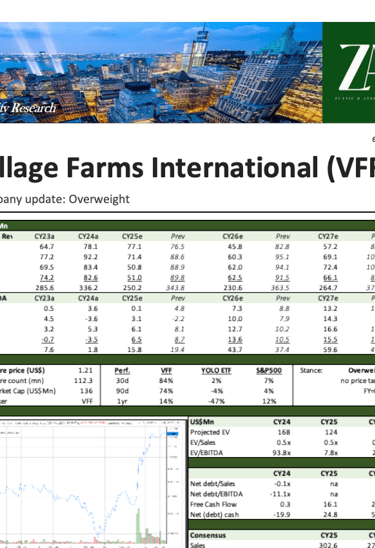Click Free Cash Flow CY25 value '16.1'
The width and height of the screenshot is (375, 548).
(331, 504)
